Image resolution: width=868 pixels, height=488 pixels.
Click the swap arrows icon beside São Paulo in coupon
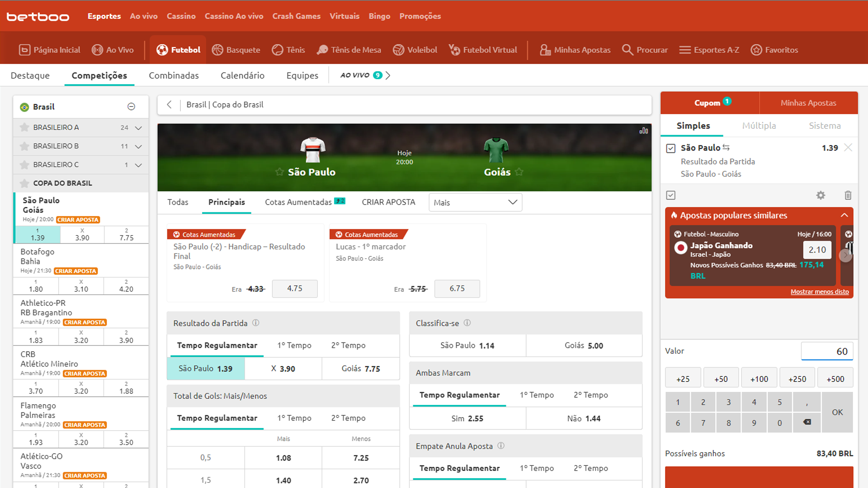726,147
